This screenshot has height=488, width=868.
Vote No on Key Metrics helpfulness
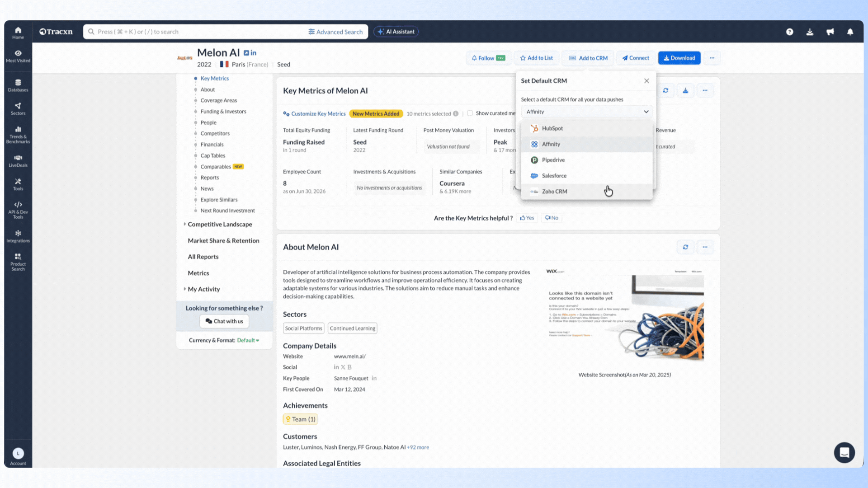[552, 218]
